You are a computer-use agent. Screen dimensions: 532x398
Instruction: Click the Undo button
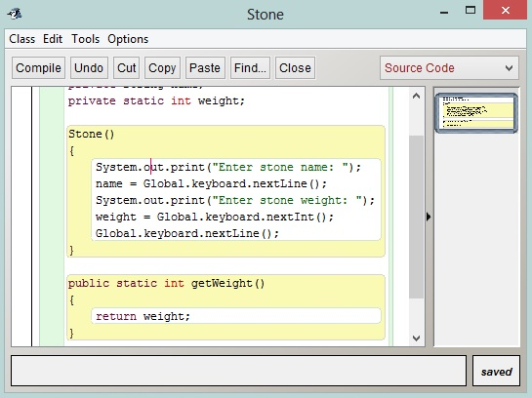[89, 68]
